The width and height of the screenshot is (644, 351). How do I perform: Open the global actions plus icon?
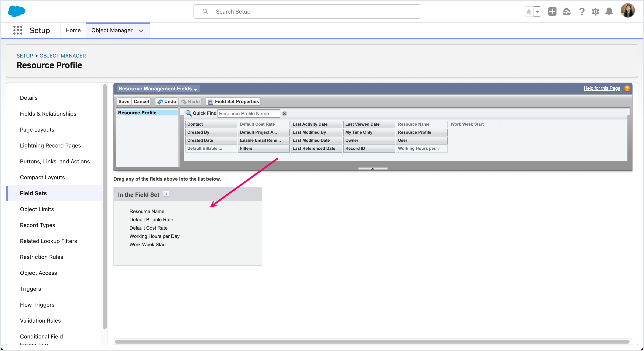tap(552, 11)
